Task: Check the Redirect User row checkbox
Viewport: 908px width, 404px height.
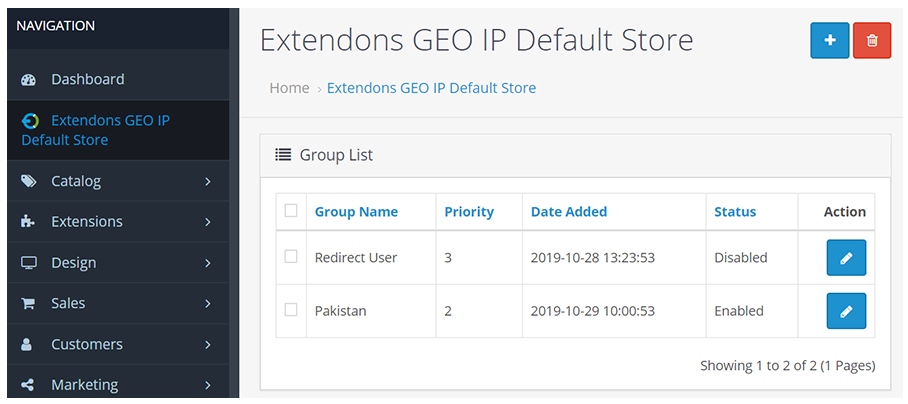Action: coord(291,256)
